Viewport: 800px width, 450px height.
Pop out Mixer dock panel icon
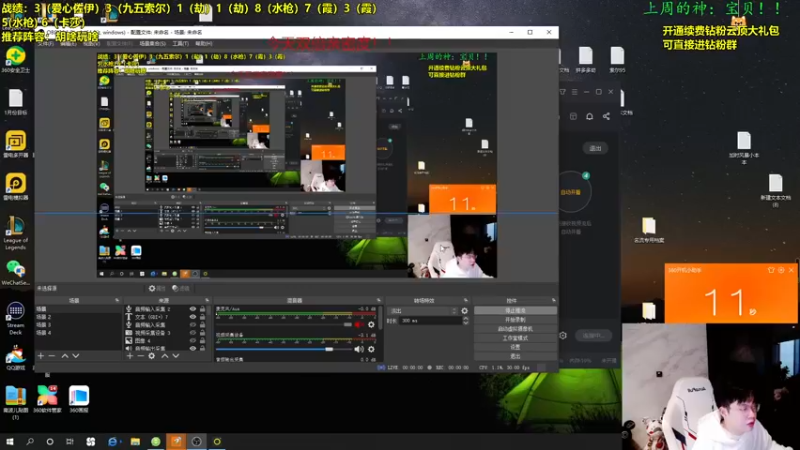379,301
